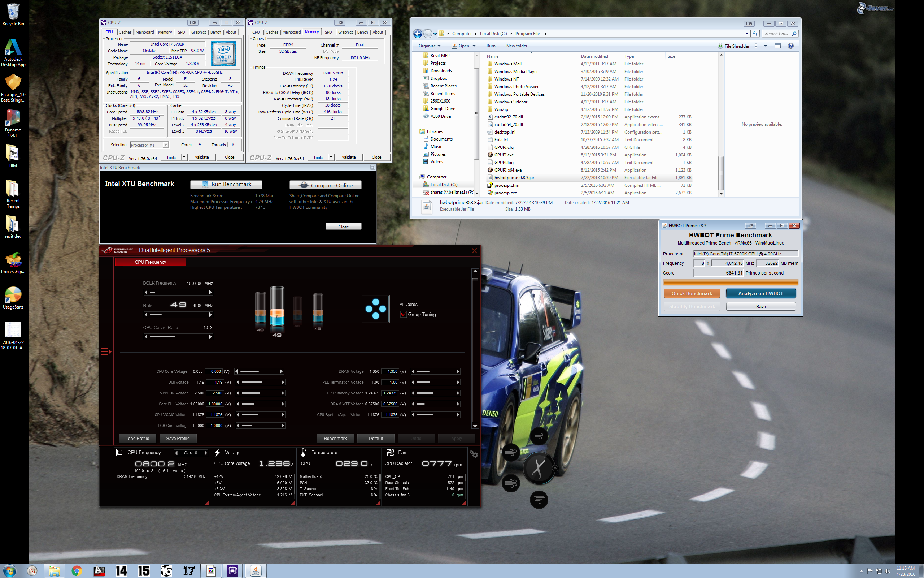The height and width of the screenshot is (578, 924).
Task: Click Quick Benchmark in HWBOT Prime
Action: click(692, 293)
